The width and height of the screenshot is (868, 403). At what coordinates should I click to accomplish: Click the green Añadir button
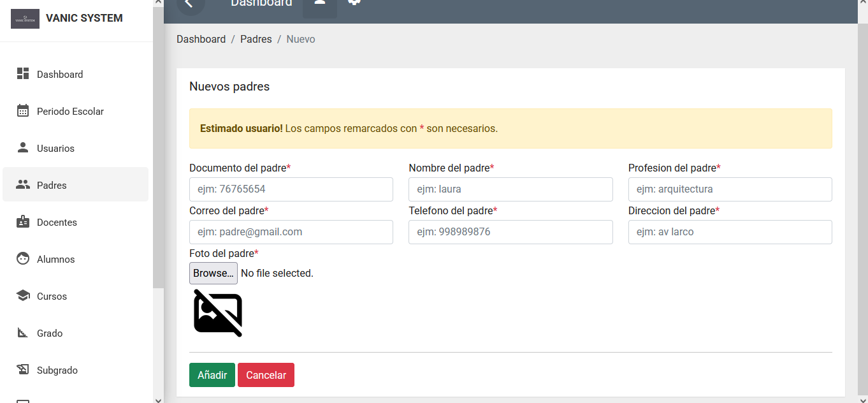click(212, 375)
